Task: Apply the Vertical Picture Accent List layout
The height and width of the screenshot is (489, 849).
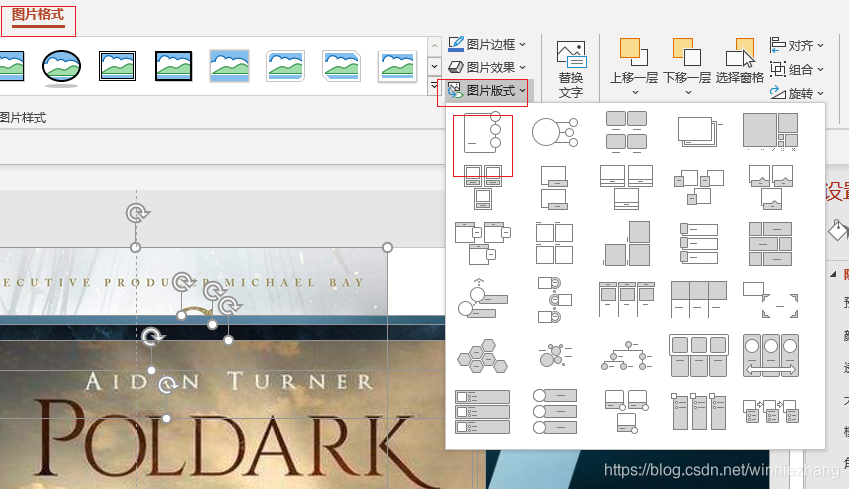Action: 554,412
